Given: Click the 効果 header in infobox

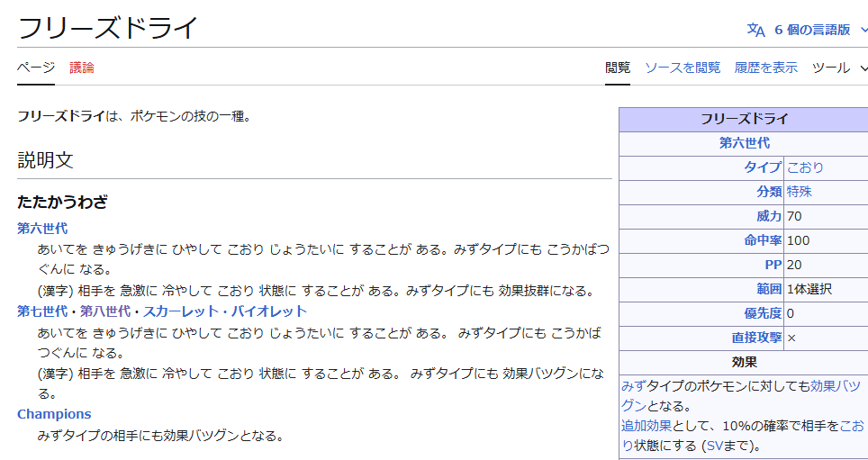Looking at the screenshot, I should point(744,362).
